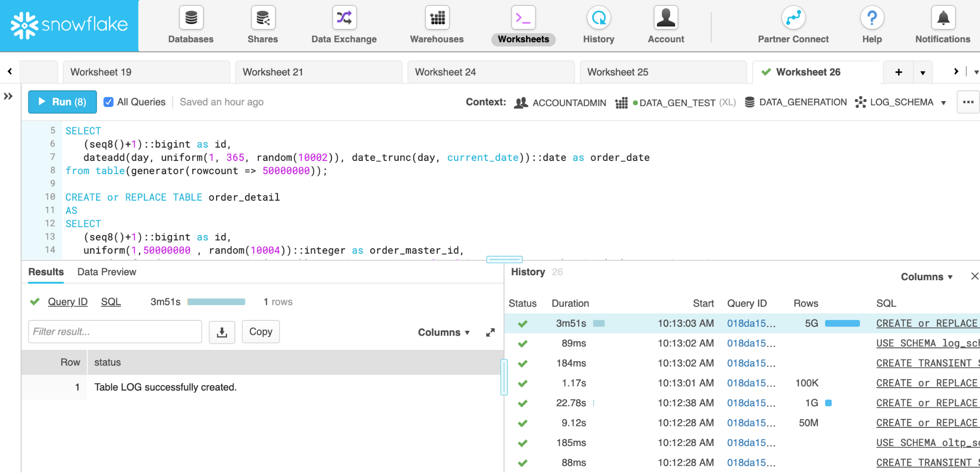The width and height of the screenshot is (980, 473).
Task: Download results with the download icon
Action: (x=222, y=332)
